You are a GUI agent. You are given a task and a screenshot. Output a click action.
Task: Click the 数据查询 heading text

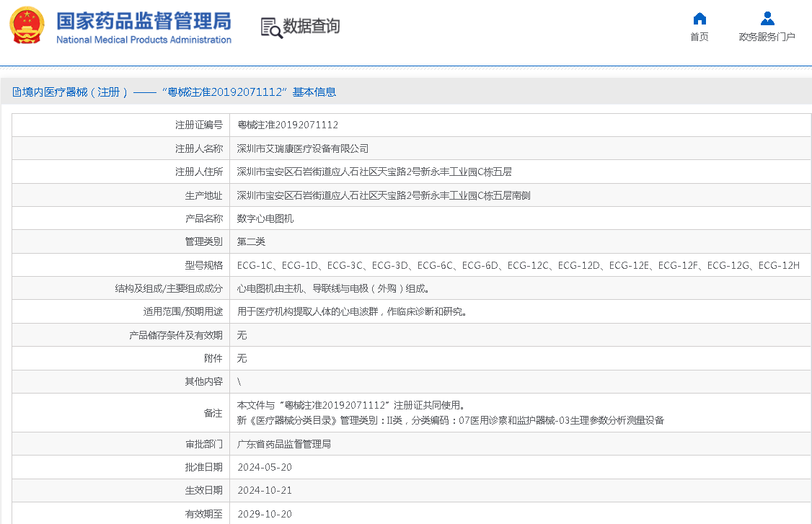point(311,27)
